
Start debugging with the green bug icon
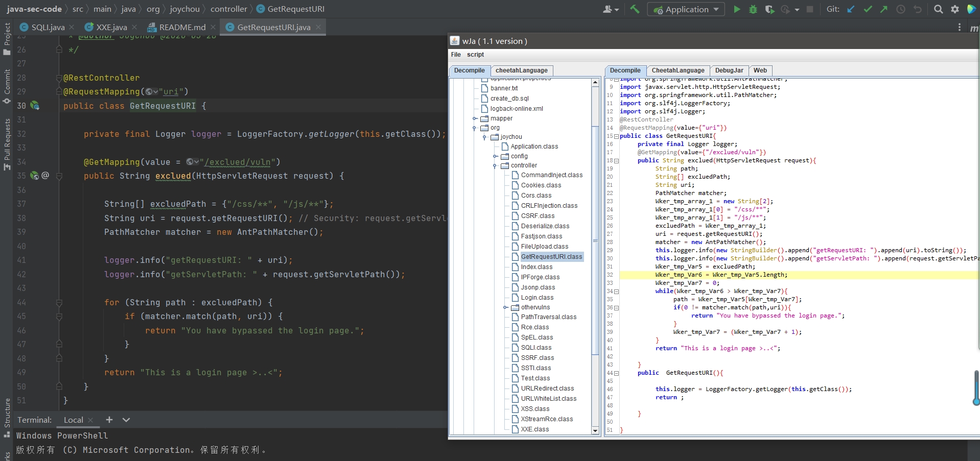(x=753, y=9)
